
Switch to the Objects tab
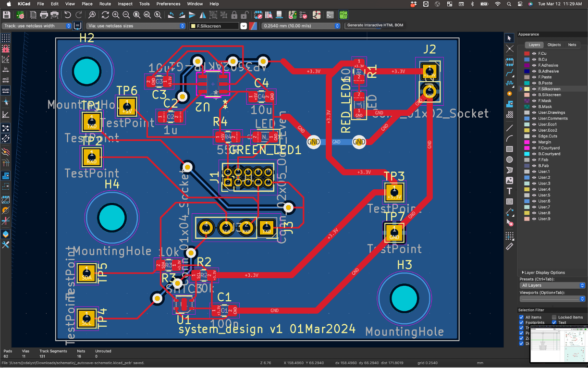tap(554, 45)
